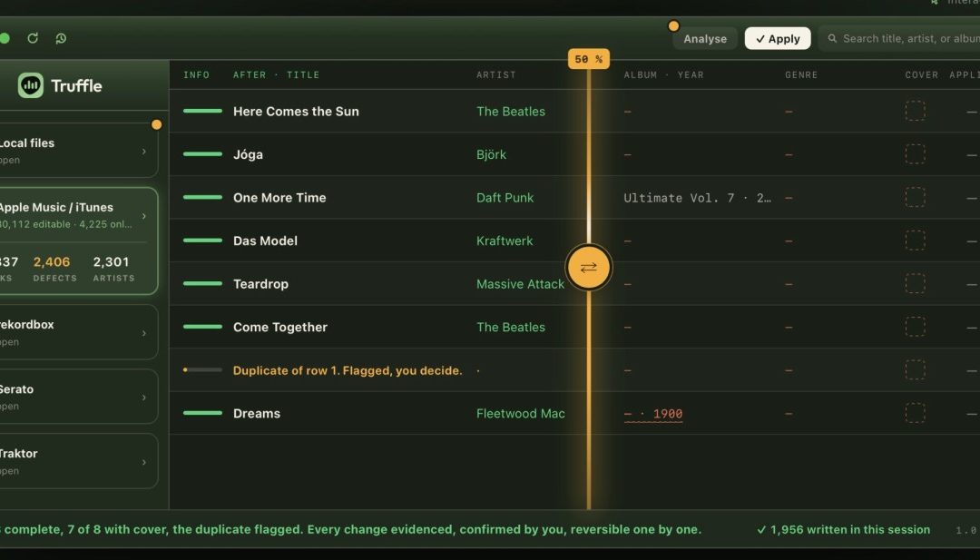980x560 pixels.
Task: Open the Traktor source chevron
Action: tap(143, 463)
